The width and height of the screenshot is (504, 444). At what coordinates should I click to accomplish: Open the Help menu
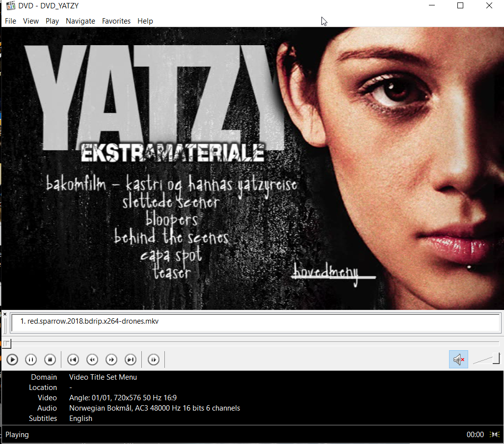pyautogui.click(x=145, y=21)
